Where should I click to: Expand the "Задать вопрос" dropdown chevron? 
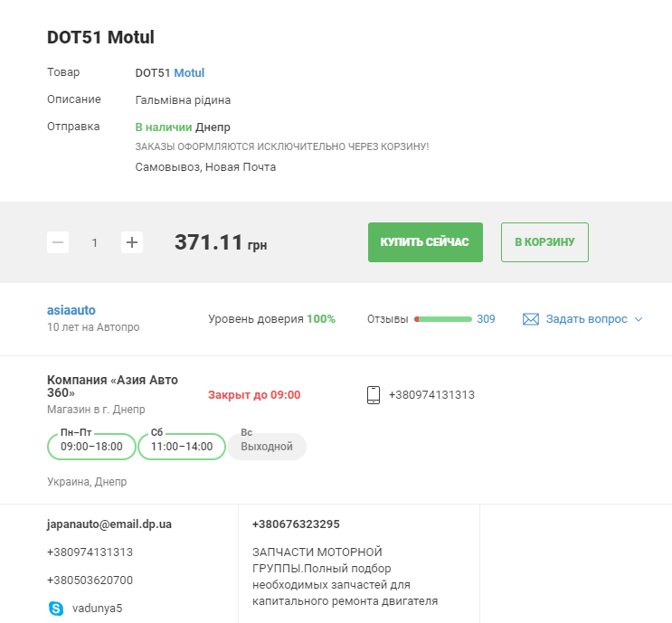[x=638, y=319]
